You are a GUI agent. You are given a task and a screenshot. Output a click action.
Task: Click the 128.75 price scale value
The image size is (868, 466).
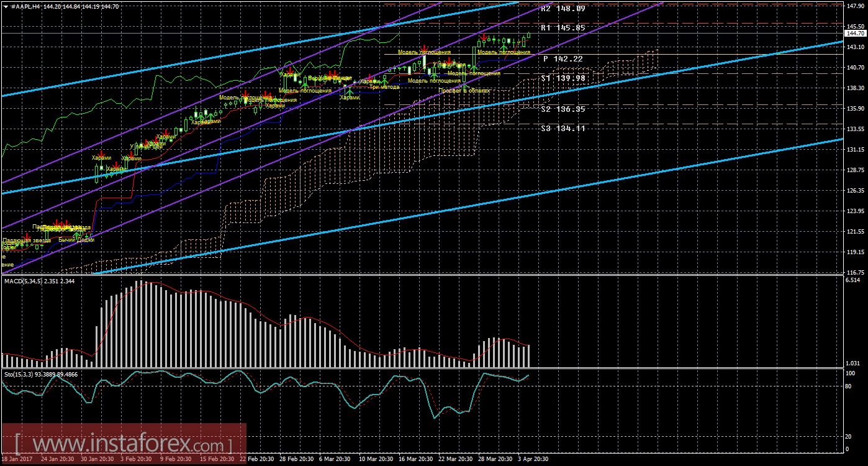(x=856, y=170)
